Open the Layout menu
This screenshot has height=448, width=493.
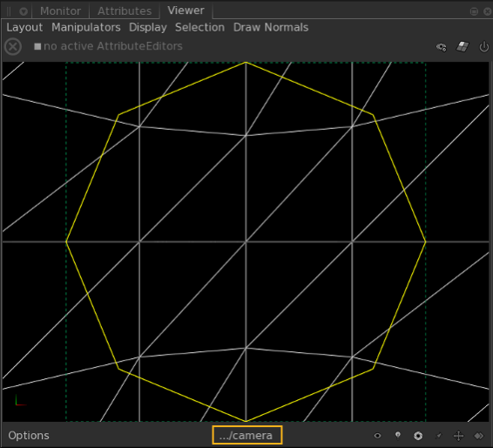click(24, 28)
